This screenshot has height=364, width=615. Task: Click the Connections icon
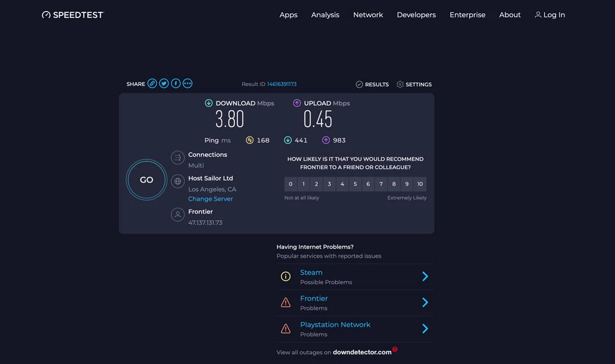[x=178, y=157]
